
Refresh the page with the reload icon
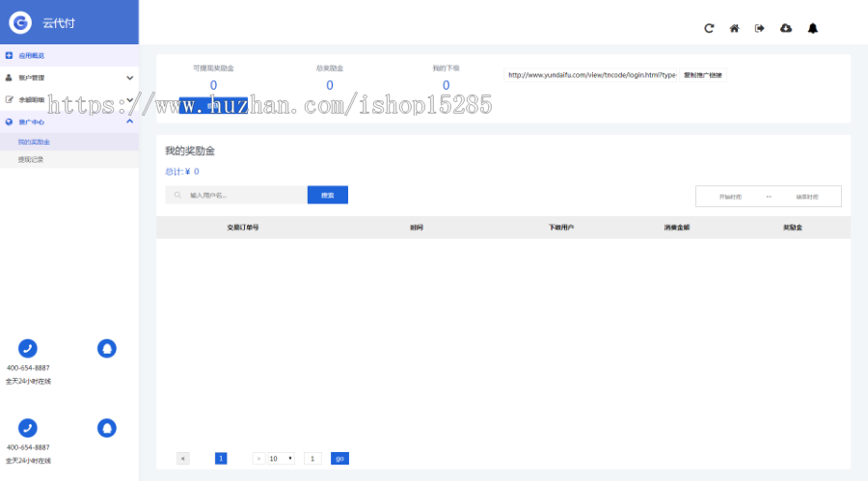tap(709, 28)
